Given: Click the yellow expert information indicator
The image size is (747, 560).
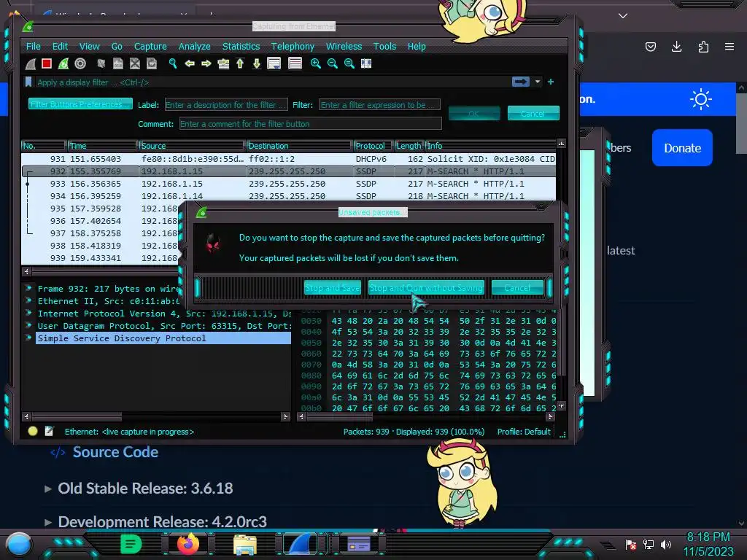Looking at the screenshot, I should 33,432.
